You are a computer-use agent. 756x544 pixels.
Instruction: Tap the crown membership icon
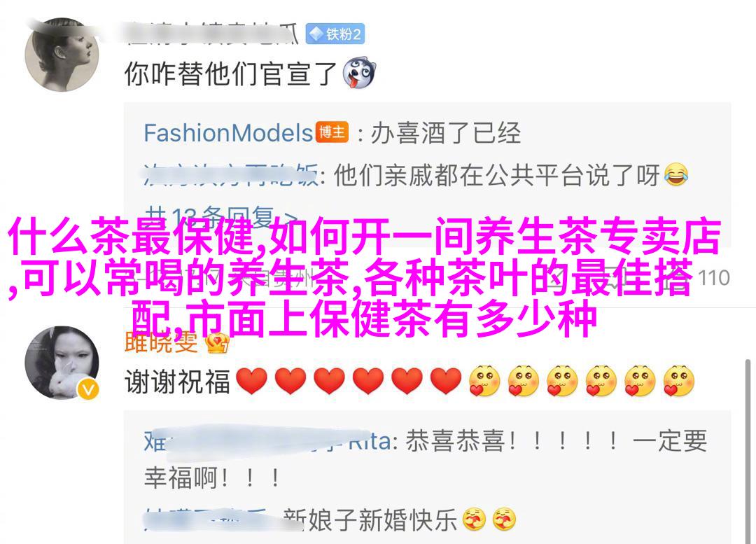coord(217,343)
